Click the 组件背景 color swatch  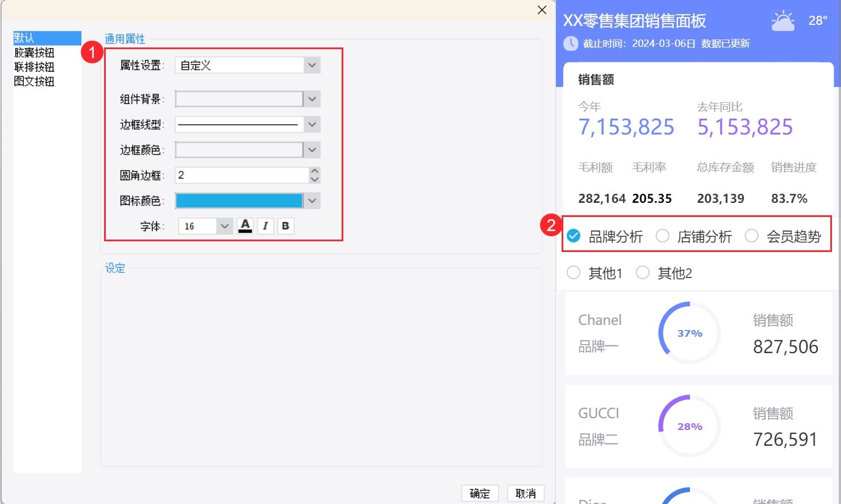[239, 99]
